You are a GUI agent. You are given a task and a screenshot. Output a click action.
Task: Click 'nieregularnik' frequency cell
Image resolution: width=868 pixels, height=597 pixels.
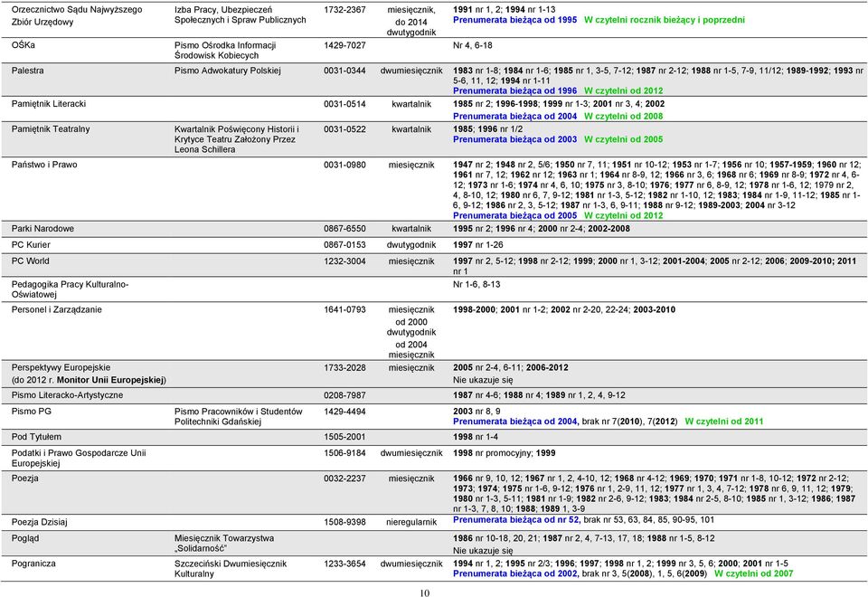point(411,522)
